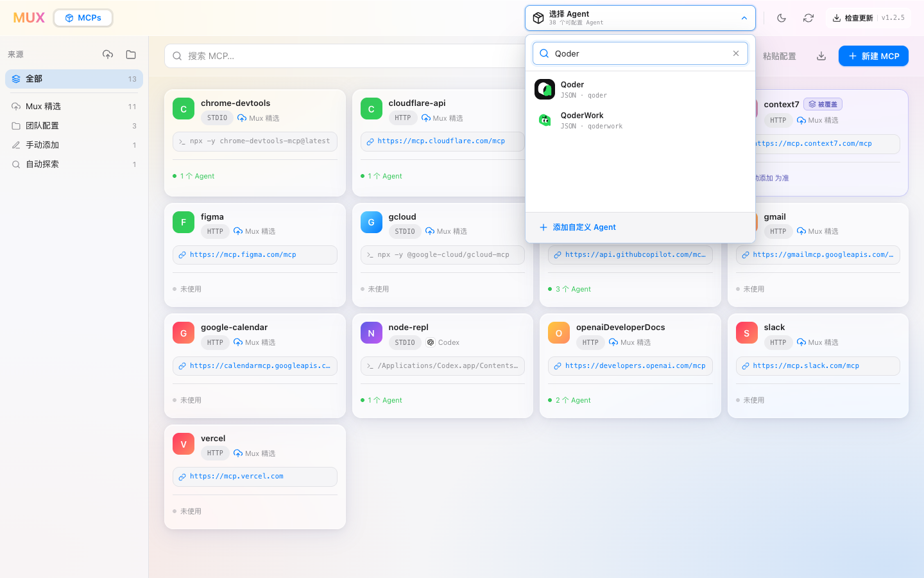Image resolution: width=924 pixels, height=578 pixels.
Task: Click the 检查更新 button
Action: (853, 18)
